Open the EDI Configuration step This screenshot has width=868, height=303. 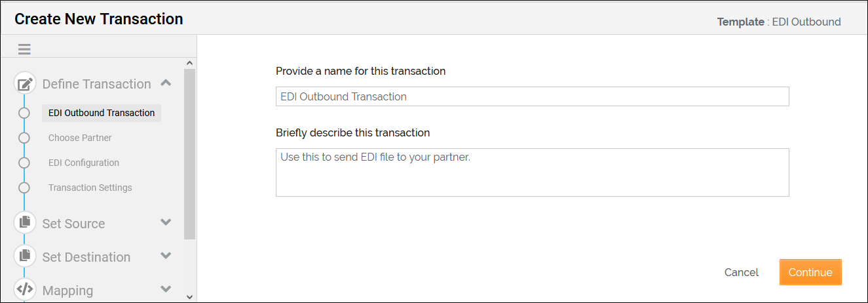point(84,163)
